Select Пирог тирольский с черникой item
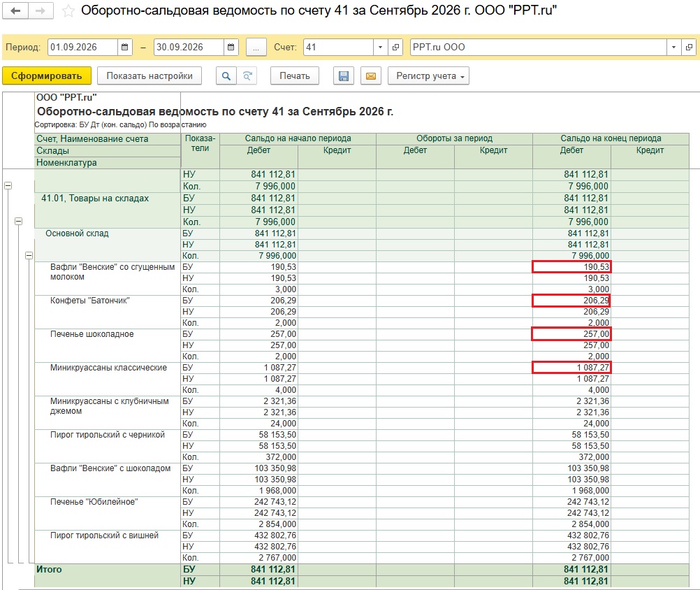 [x=108, y=435]
